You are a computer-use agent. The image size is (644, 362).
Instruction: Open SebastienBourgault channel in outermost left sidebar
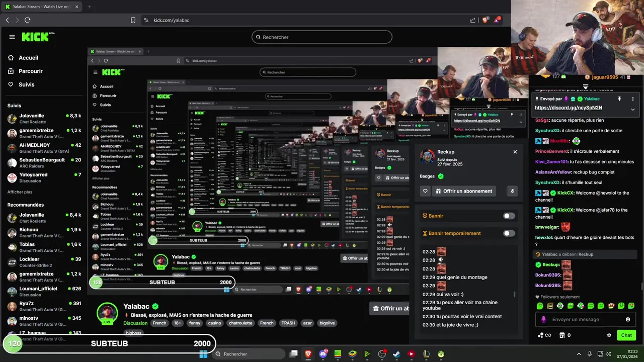tap(44, 162)
